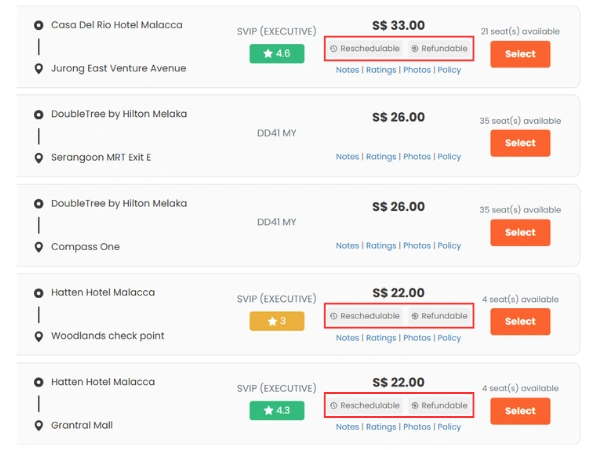
Task: Click location pin for Jurong East Venture Avenue
Action: (39, 69)
